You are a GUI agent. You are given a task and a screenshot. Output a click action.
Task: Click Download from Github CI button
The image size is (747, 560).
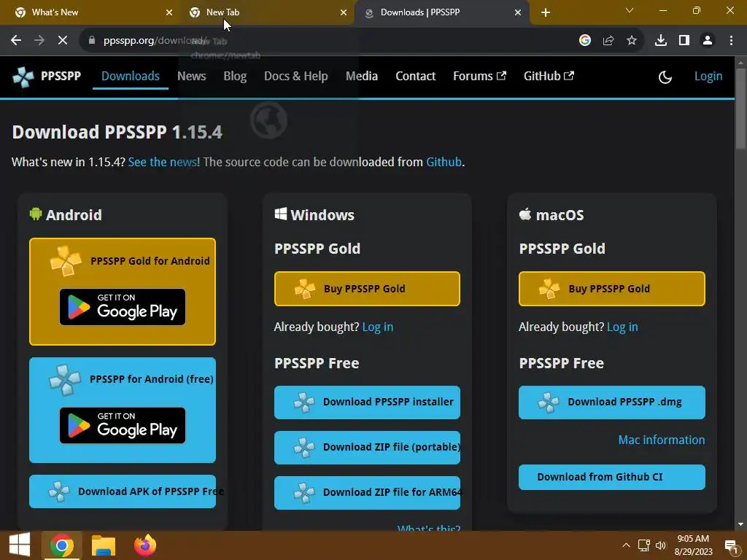(612, 477)
